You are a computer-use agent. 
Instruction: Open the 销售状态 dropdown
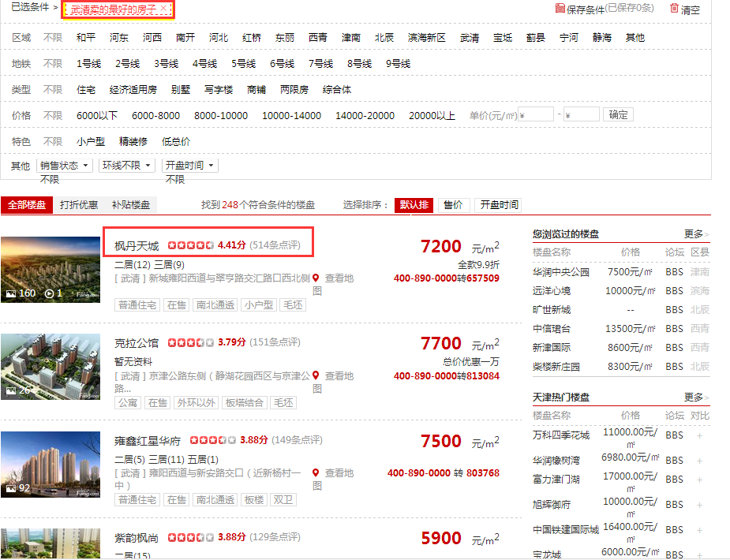pos(64,166)
